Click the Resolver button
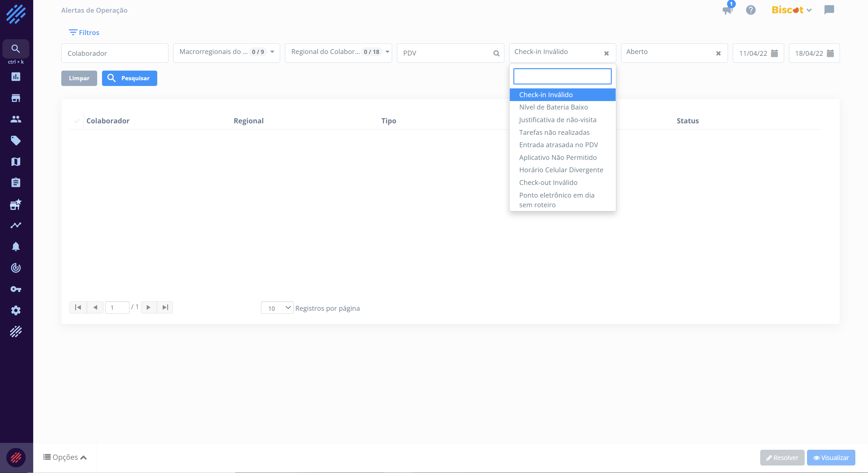The height and width of the screenshot is (473, 868). point(782,458)
